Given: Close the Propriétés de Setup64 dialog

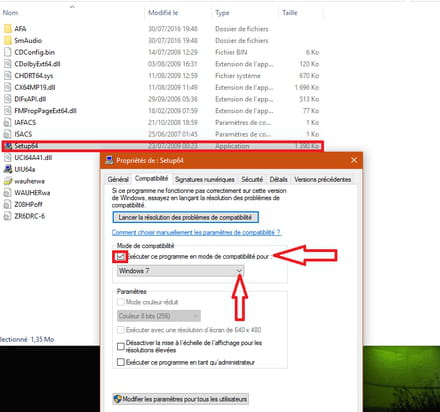Looking at the screenshot, I should click(x=354, y=160).
